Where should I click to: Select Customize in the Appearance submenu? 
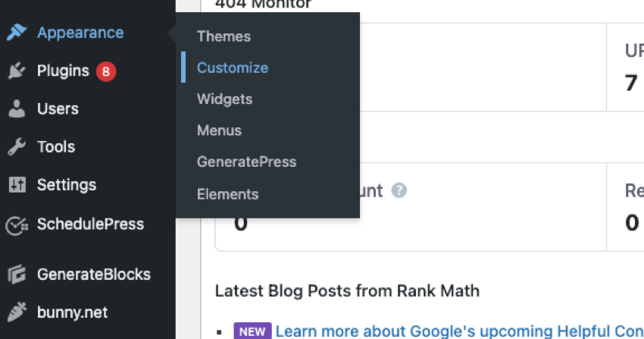[233, 67]
